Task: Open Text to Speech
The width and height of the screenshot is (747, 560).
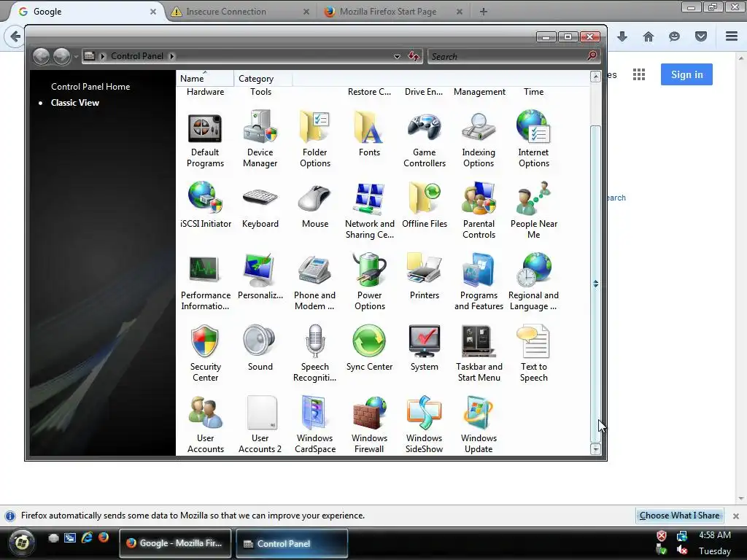Action: [x=533, y=353]
